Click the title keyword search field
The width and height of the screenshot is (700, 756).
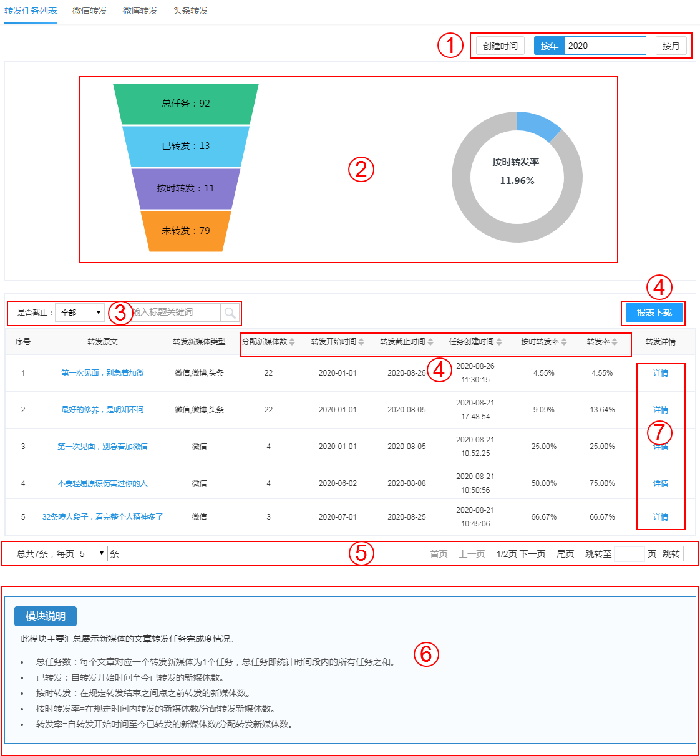coord(175,313)
